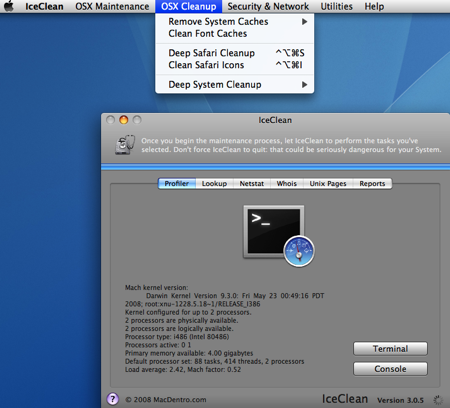
Task: Click the Processor type: i486 line
Action: (x=177, y=337)
